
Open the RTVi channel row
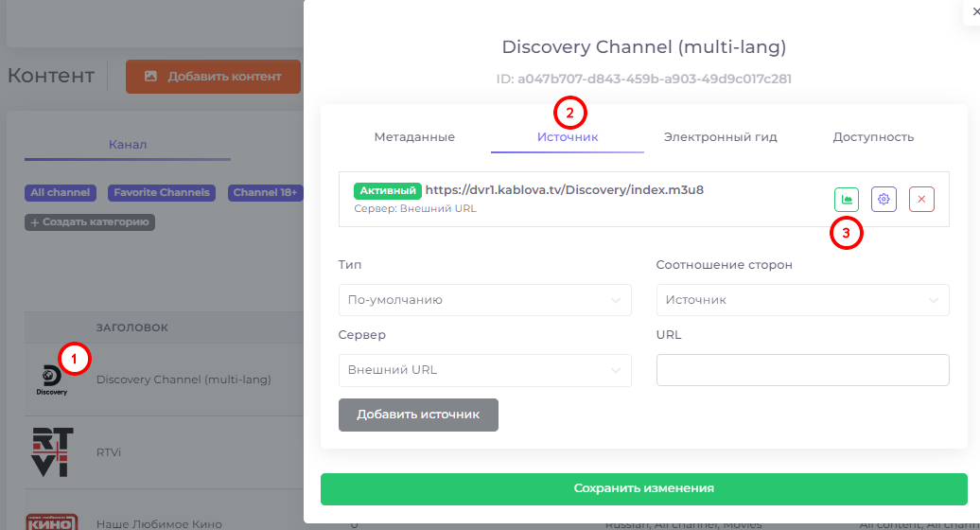click(164, 452)
